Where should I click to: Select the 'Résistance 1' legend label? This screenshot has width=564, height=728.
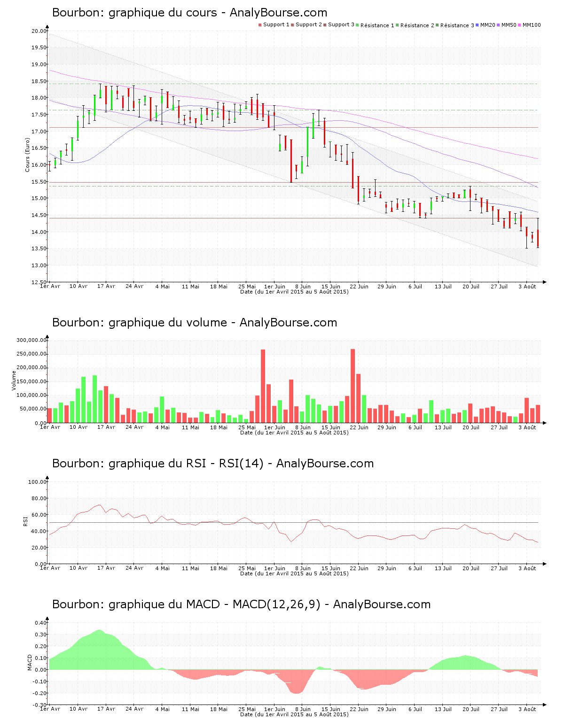[x=377, y=25]
